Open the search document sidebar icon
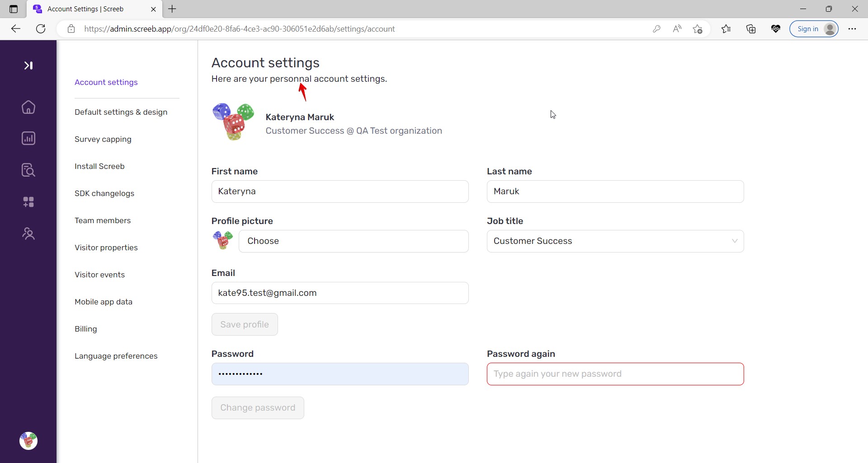 tap(28, 170)
